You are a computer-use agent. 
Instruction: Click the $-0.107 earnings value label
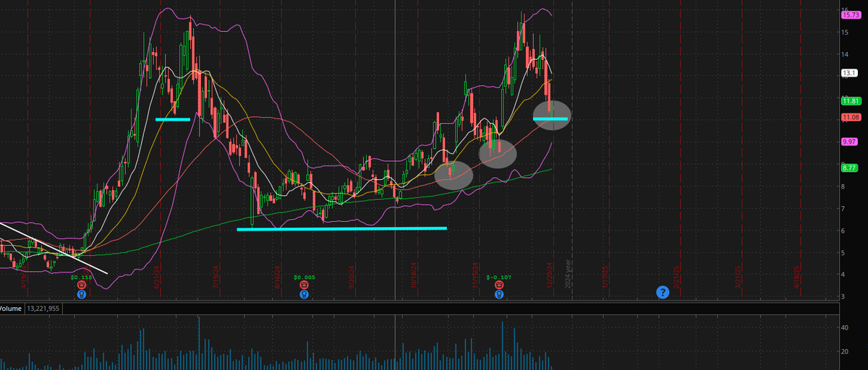[x=499, y=277]
